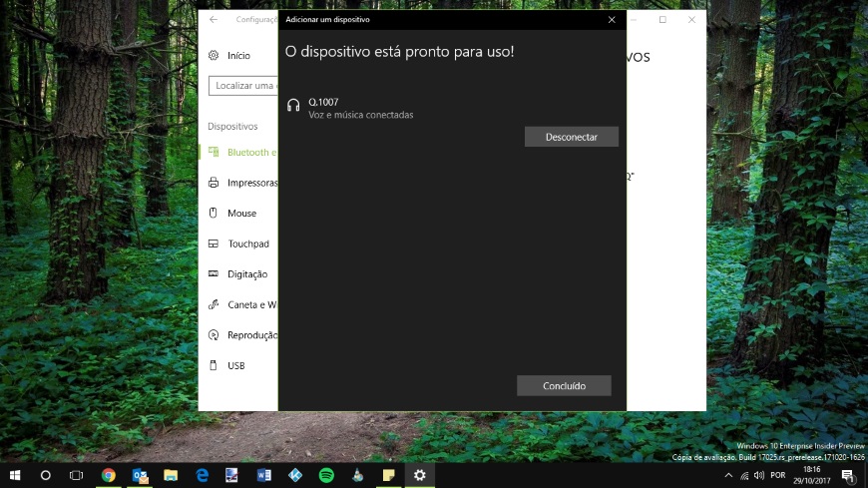Viewport: 868px width, 488px height.
Task: Select the Digitação keyboard icon
Action: coord(214,274)
